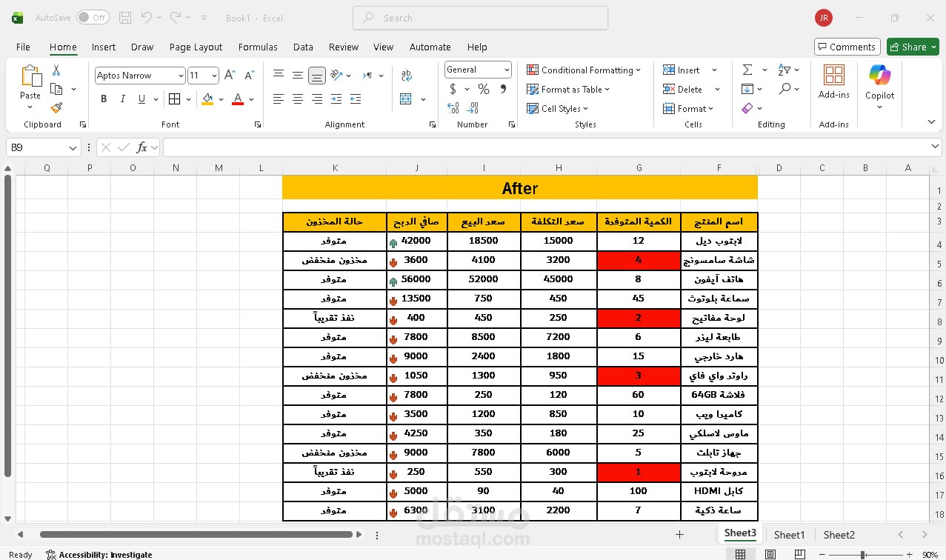Toggle Italic formatting
The width and height of the screenshot is (946, 560).
(x=123, y=99)
